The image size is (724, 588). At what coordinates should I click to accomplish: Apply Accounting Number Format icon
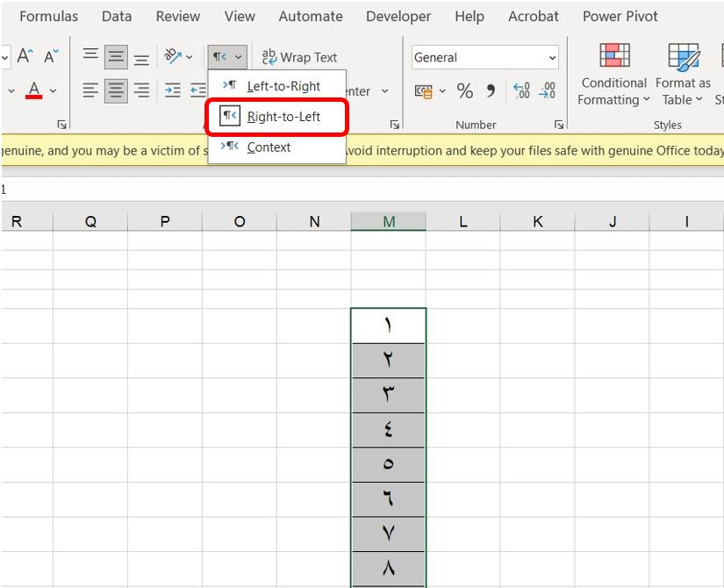[x=423, y=91]
